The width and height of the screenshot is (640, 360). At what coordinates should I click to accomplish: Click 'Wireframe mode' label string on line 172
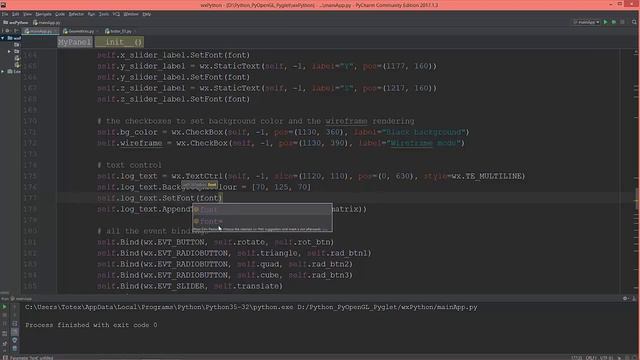pyautogui.click(x=424, y=143)
